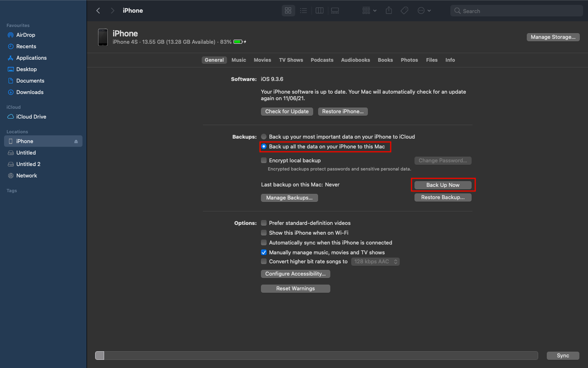This screenshot has width=588, height=368.
Task: Click the storage usage bar
Action: click(316, 356)
